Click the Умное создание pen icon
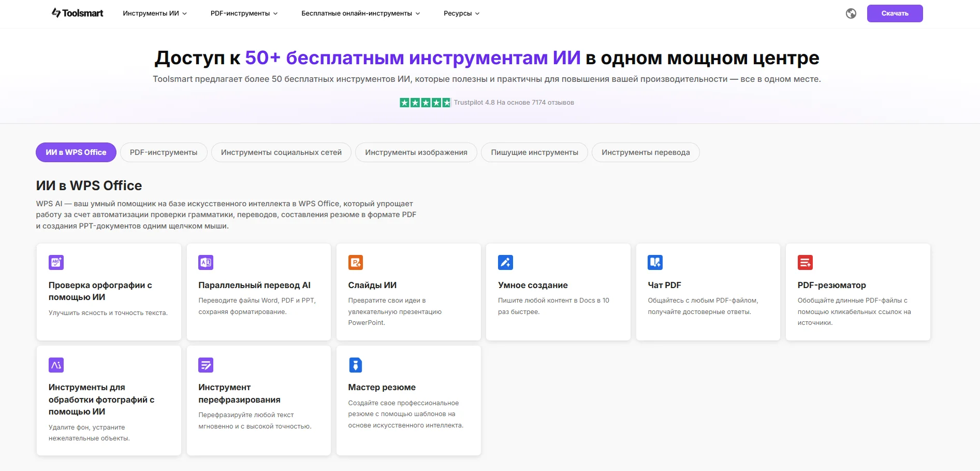 click(505, 262)
